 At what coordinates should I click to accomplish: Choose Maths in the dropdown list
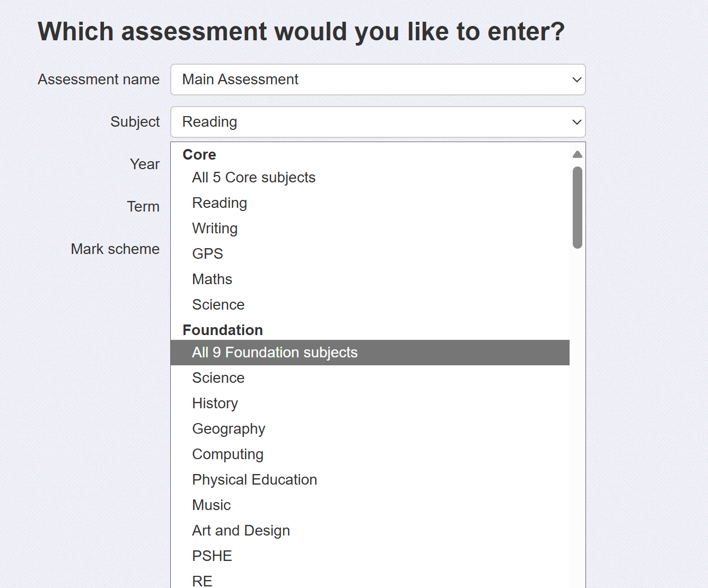(212, 279)
